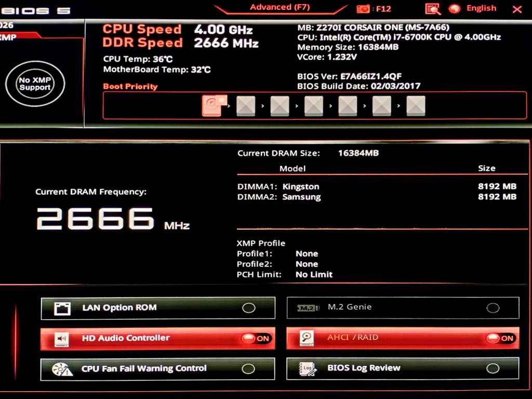Click the HD Audio Controller label
The image size is (532, 399).
pyautogui.click(x=126, y=338)
